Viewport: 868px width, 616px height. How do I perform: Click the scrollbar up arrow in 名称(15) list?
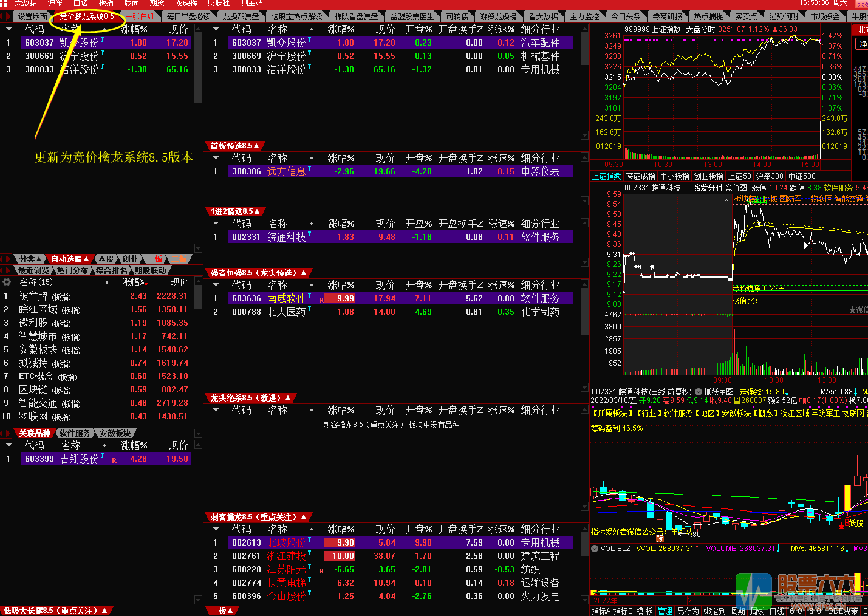[198, 282]
